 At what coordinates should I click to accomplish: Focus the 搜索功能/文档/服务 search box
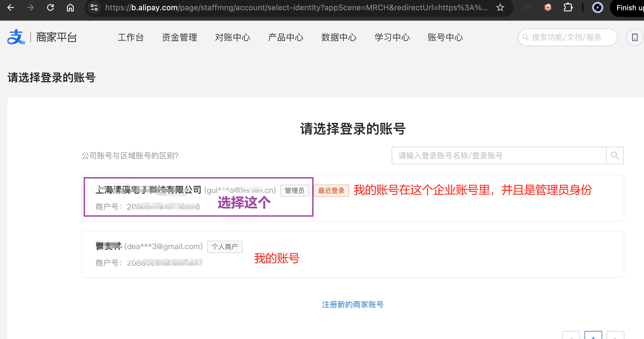pos(568,37)
